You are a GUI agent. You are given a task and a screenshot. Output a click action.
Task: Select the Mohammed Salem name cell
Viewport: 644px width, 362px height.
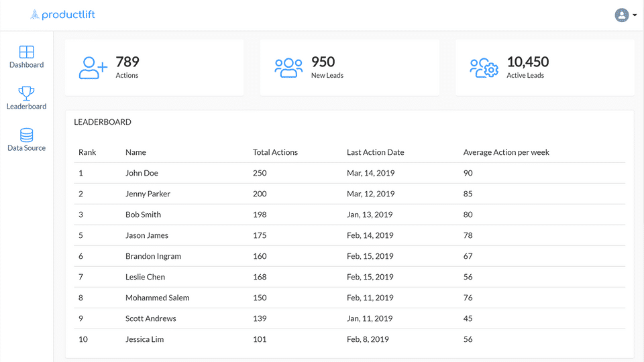pyautogui.click(x=157, y=298)
